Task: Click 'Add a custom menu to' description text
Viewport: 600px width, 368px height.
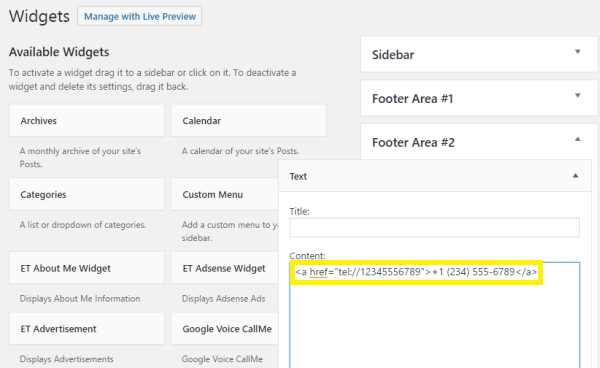Action: tap(230, 231)
